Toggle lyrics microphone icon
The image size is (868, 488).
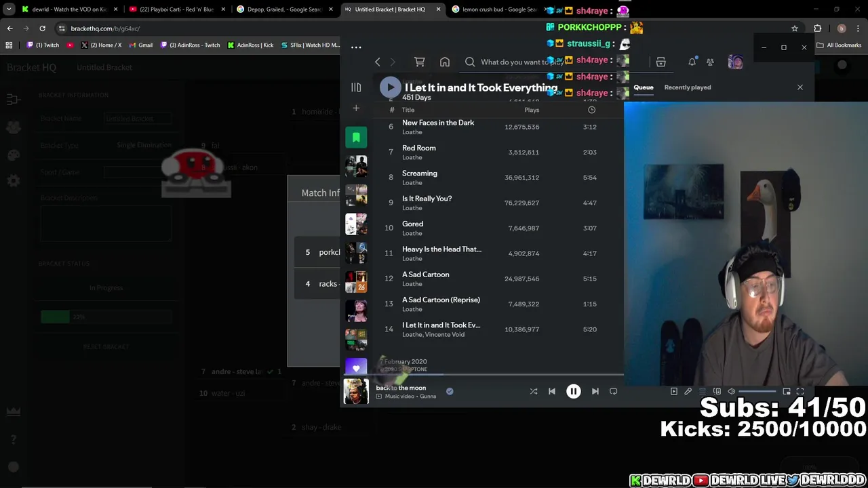[x=688, y=391]
